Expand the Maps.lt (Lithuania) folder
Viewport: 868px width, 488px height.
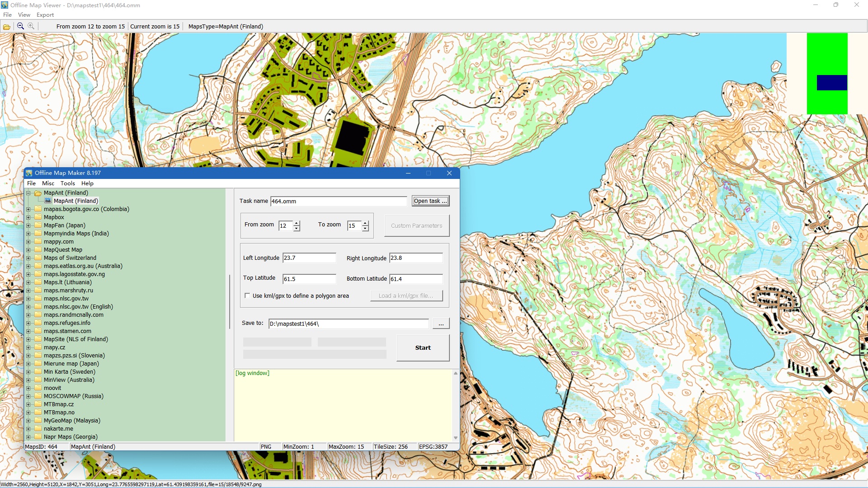pos(28,282)
